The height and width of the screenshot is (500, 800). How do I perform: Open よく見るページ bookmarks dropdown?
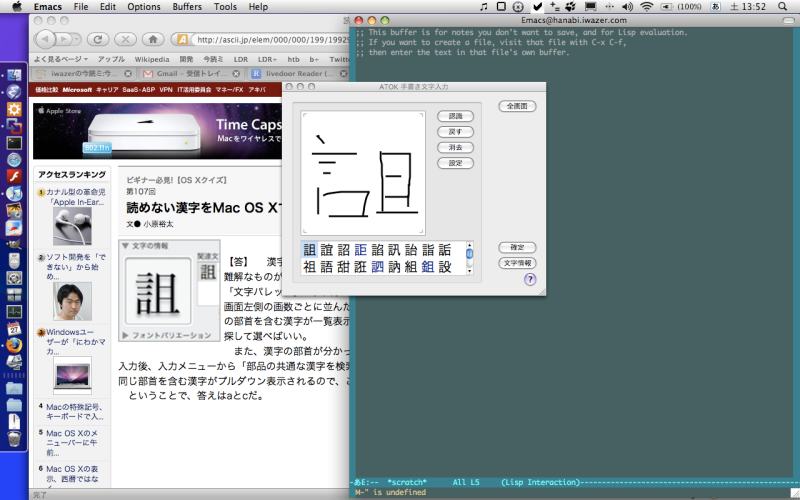61,59
